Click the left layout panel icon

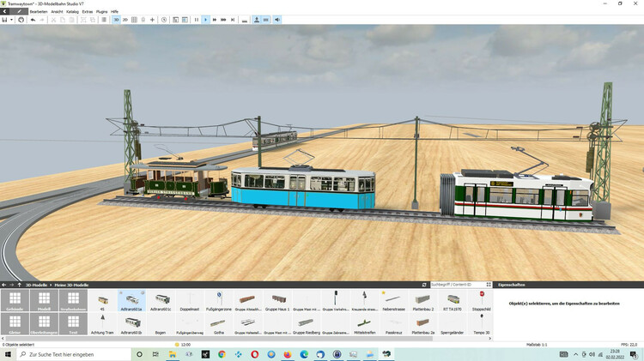175,20
